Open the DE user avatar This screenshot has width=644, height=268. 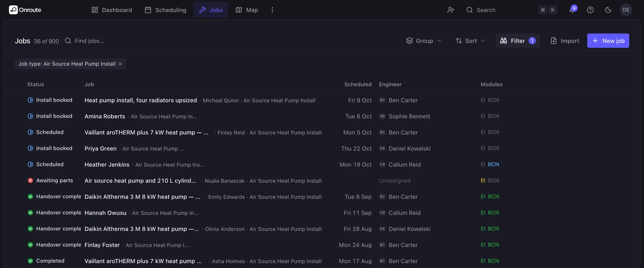point(626,10)
